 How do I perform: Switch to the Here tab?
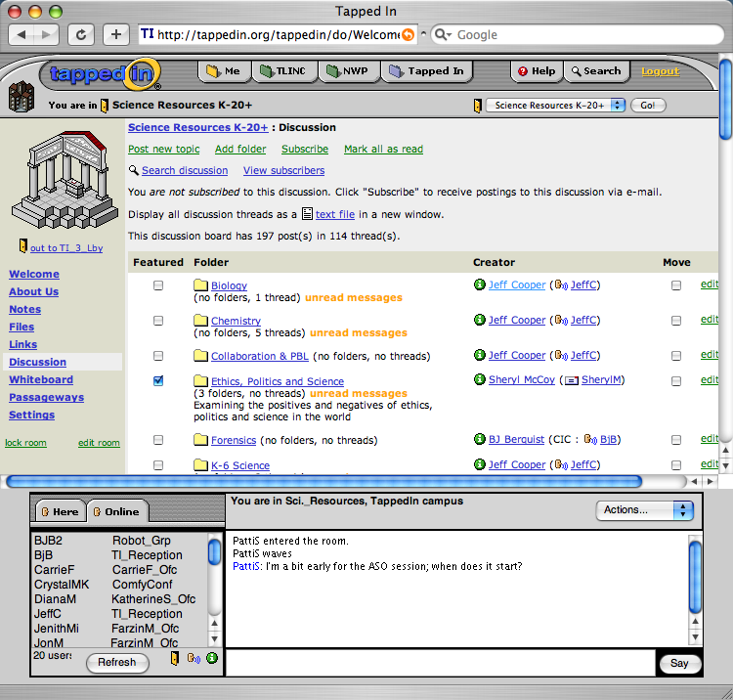[59, 511]
